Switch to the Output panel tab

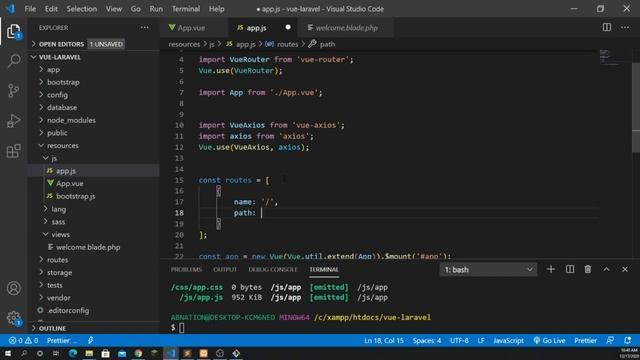click(x=225, y=269)
